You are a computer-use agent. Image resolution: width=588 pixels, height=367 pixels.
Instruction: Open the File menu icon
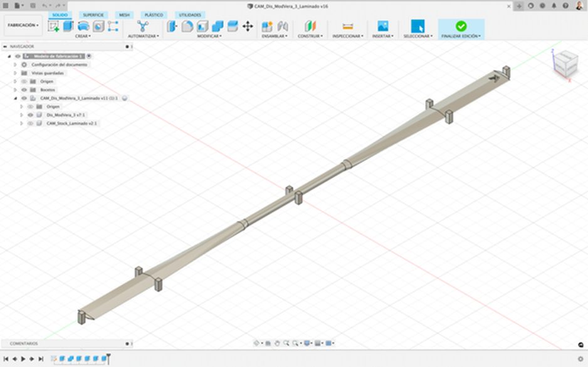tap(18, 6)
